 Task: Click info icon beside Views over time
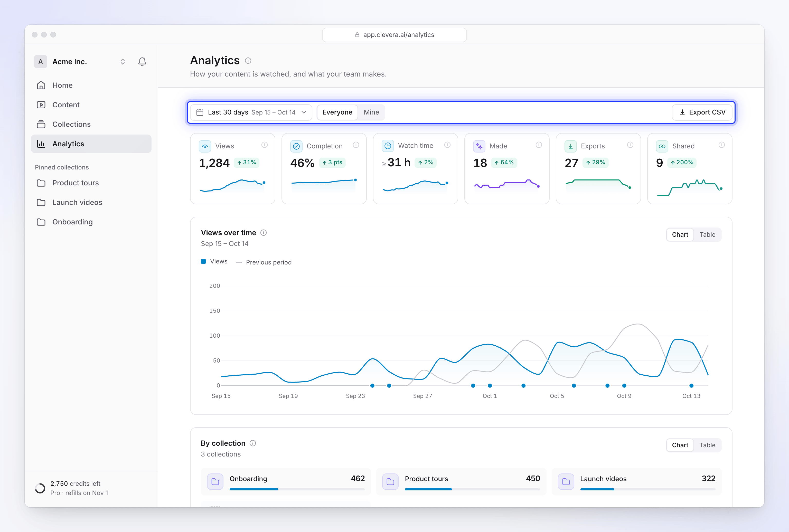(x=263, y=233)
